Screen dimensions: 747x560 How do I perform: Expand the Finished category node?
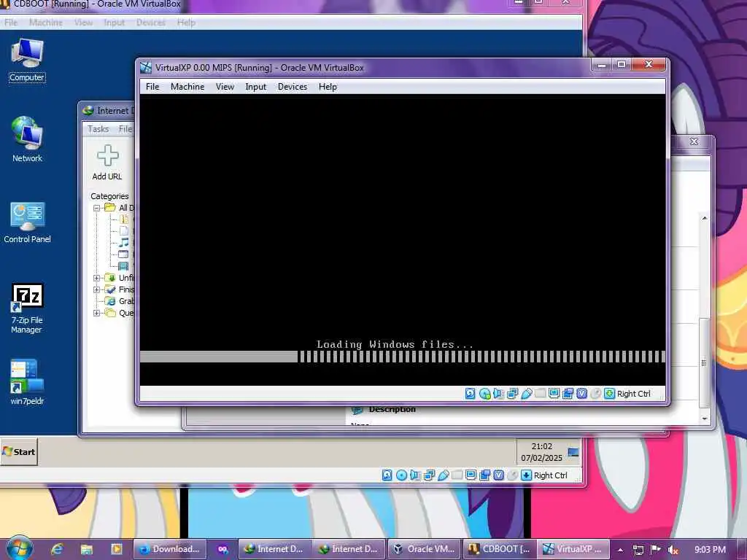[x=97, y=289]
